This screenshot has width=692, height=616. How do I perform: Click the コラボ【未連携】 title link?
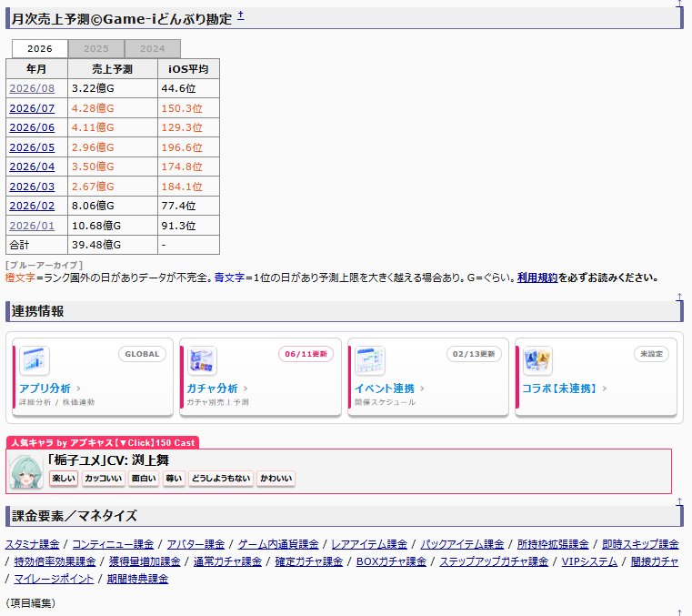pos(559,389)
